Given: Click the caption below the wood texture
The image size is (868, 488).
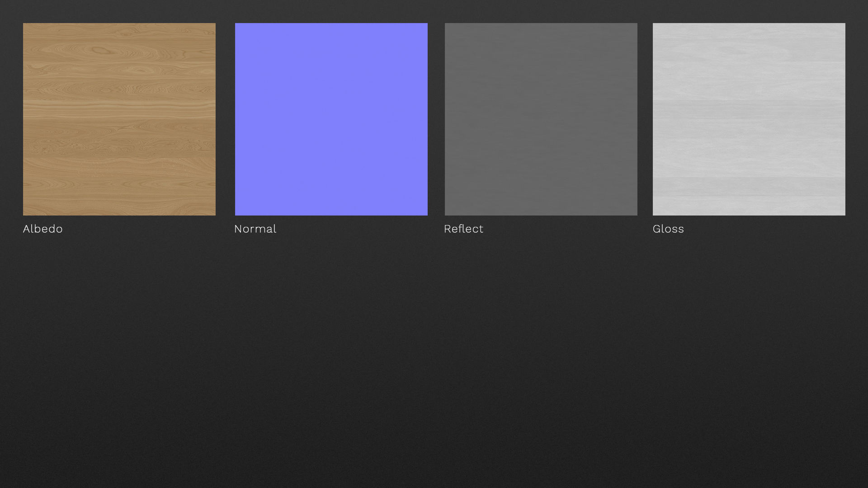Looking at the screenshot, I should (x=43, y=229).
